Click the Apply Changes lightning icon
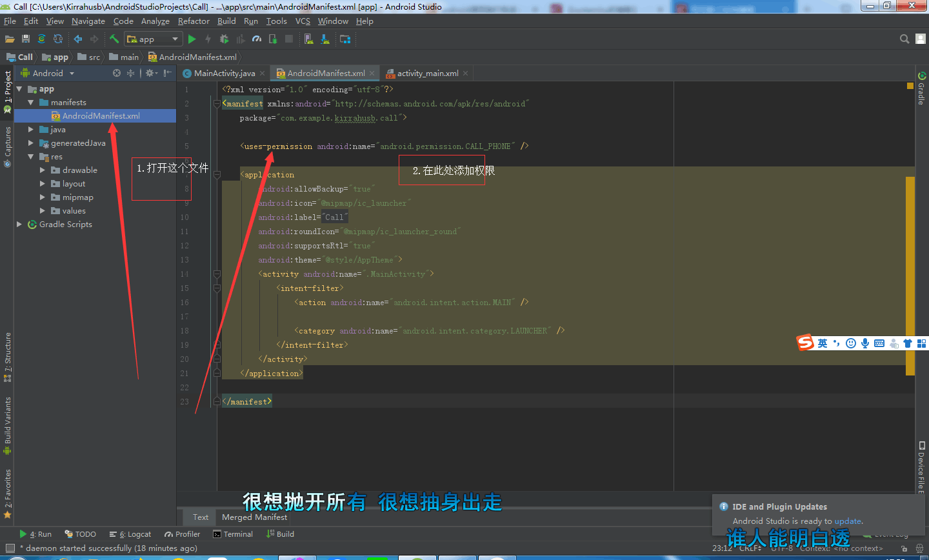Screen dimensions: 929x560 208,39
